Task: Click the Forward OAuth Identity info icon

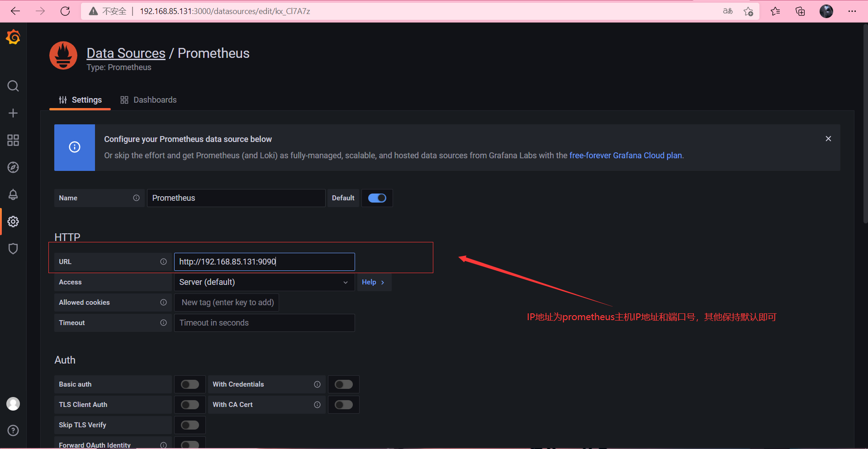Action: 163,445
